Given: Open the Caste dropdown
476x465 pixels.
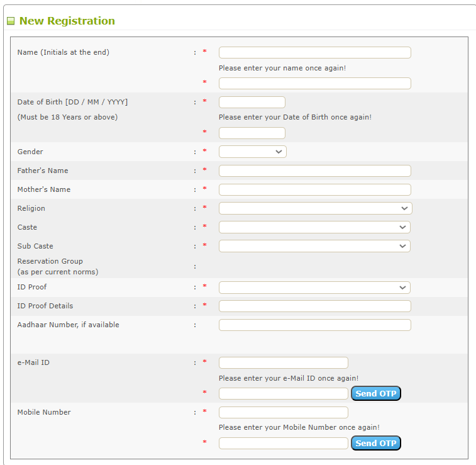Looking at the screenshot, I should [x=314, y=227].
